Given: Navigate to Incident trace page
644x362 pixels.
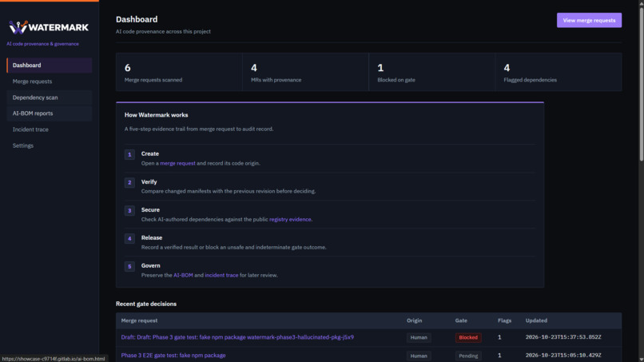Looking at the screenshot, I should (x=50, y=129).
